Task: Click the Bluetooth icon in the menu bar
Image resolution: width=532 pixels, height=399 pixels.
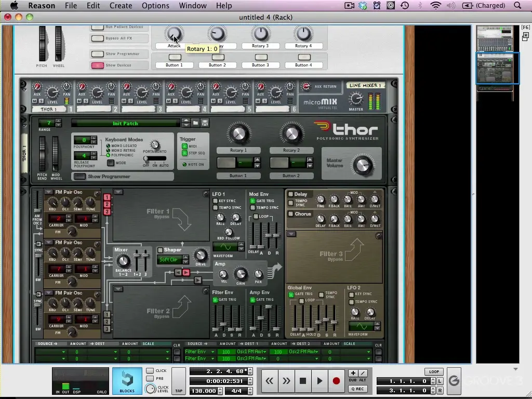Action: tap(420, 5)
